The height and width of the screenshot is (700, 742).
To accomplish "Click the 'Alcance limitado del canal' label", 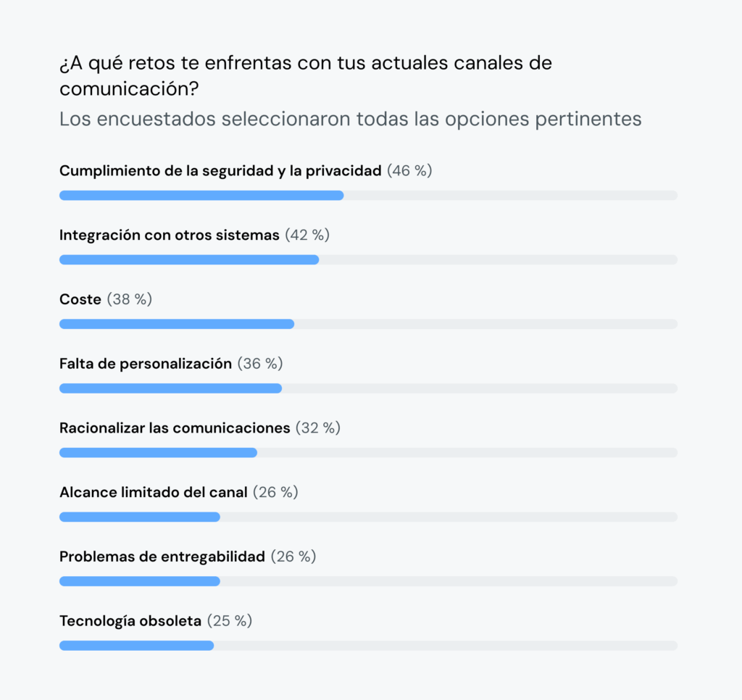I will tap(153, 493).
